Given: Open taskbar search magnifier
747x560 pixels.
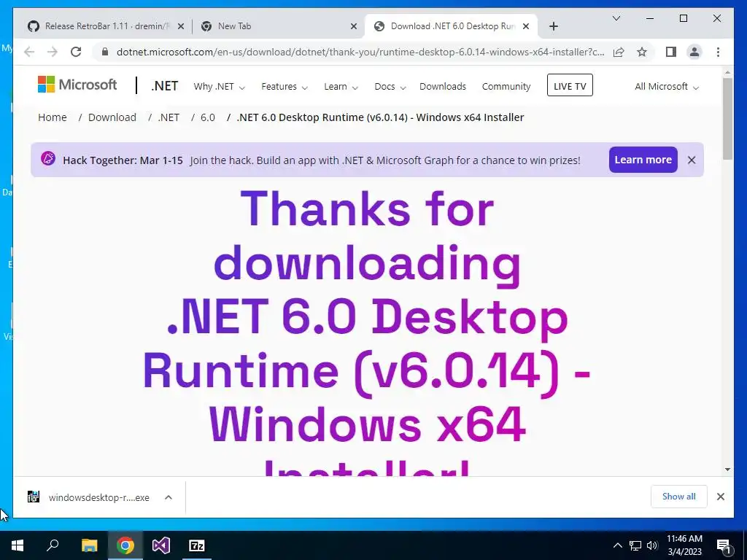Looking at the screenshot, I should click(53, 545).
